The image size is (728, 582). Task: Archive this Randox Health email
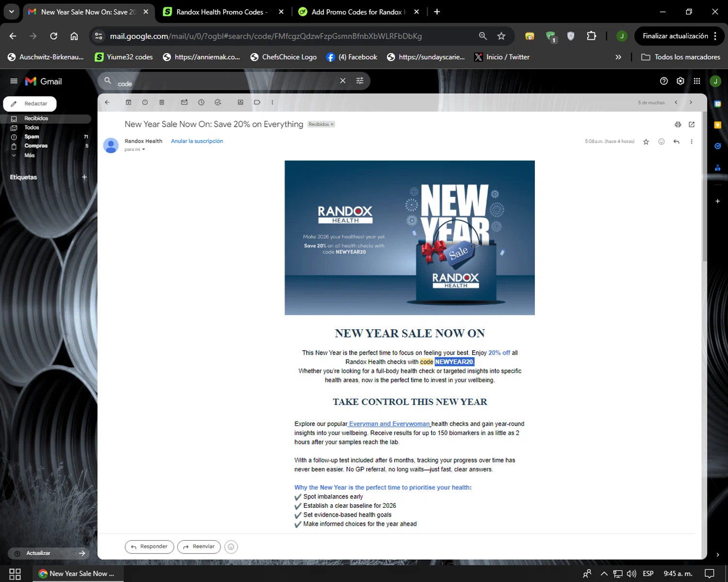(x=129, y=102)
